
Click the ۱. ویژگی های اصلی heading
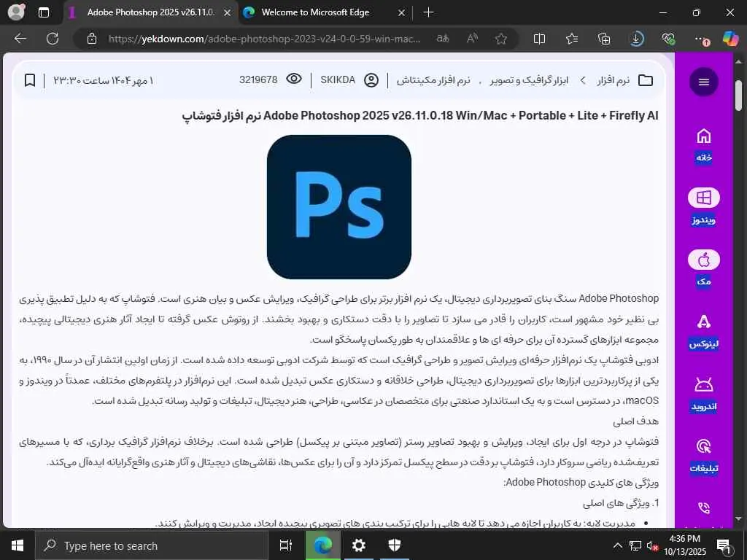point(621,503)
